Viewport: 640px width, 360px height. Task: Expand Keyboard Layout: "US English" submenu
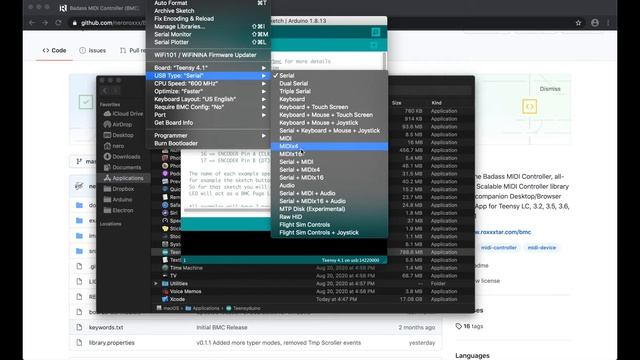click(x=208, y=99)
